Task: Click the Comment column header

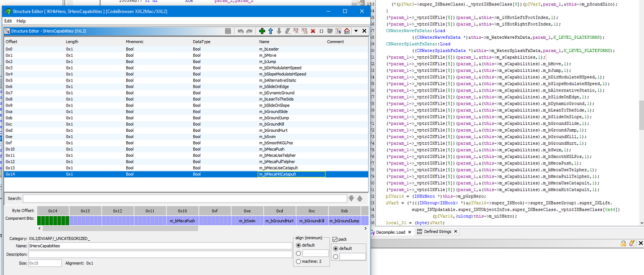Action: pyautogui.click(x=346, y=42)
